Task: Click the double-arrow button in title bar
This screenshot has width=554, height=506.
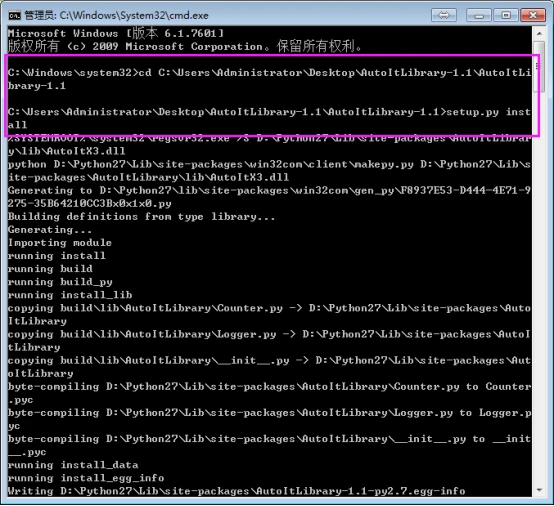Action: tap(444, 15)
